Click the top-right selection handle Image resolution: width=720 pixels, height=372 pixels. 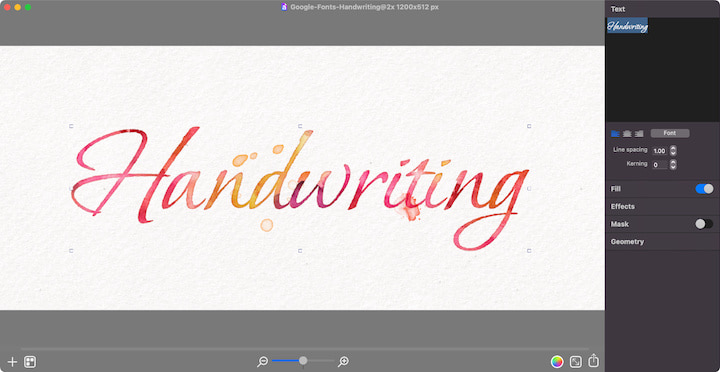(x=529, y=126)
